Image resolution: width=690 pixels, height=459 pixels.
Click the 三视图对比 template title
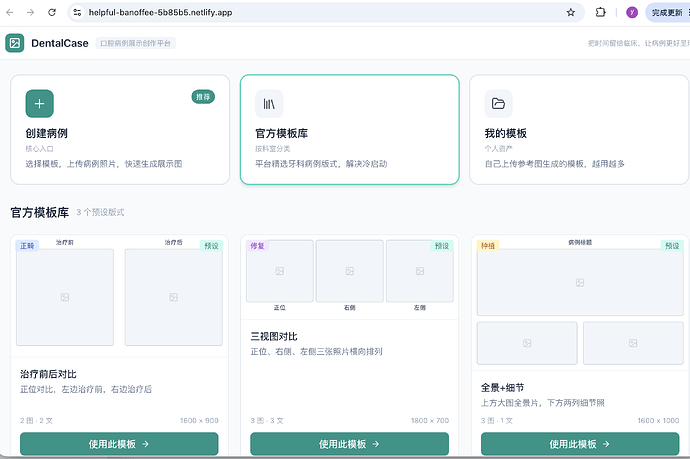click(274, 337)
